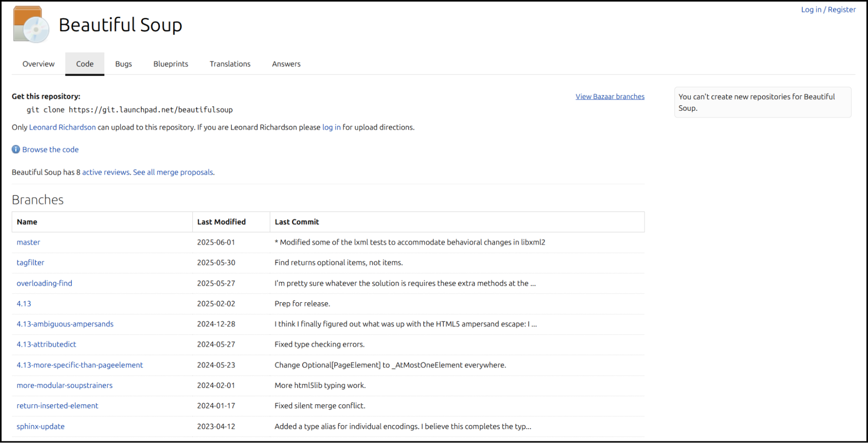868x443 pixels.
Task: Open the tagfilter branch
Action: pos(30,263)
